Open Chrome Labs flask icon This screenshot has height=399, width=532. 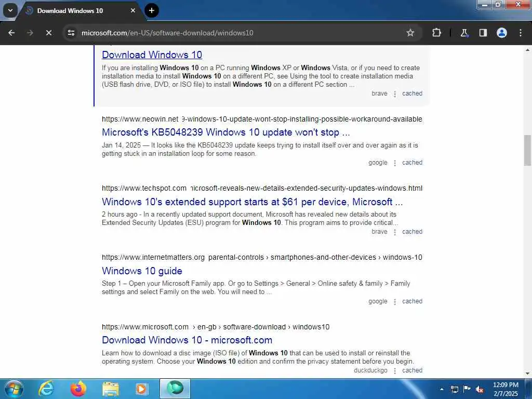(464, 33)
